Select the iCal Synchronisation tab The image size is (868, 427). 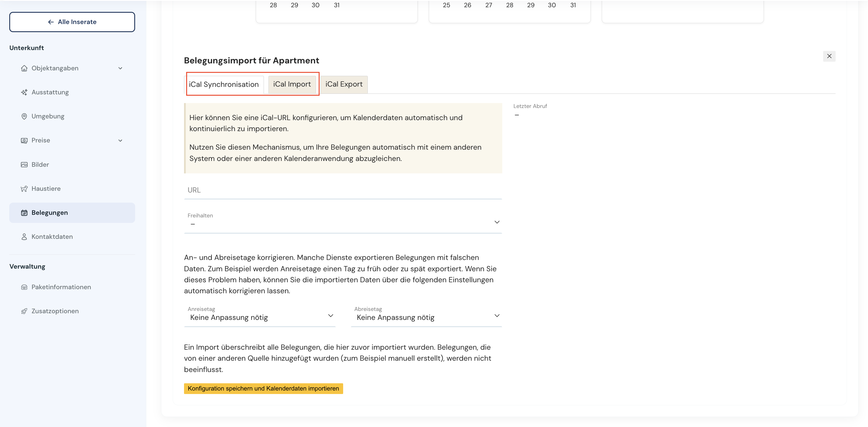(224, 85)
